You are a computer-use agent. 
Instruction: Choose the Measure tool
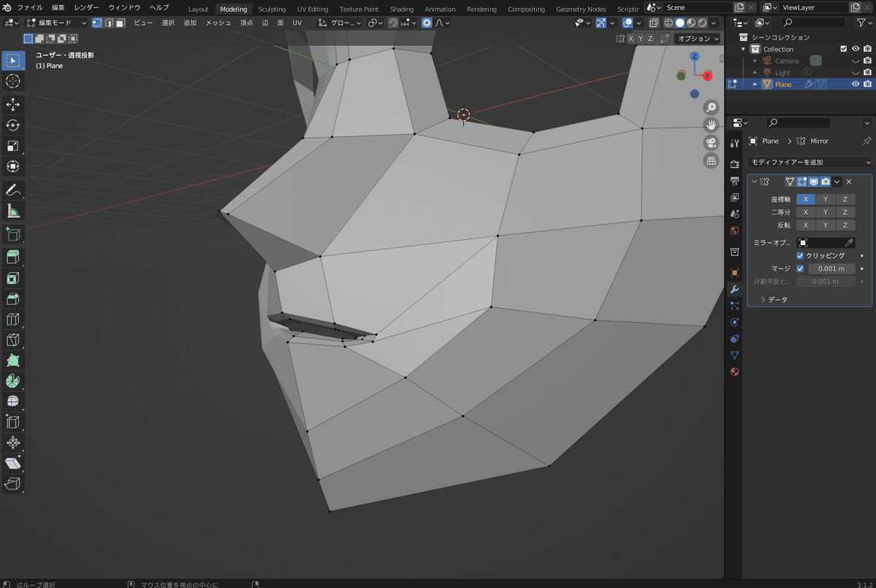[x=13, y=211]
